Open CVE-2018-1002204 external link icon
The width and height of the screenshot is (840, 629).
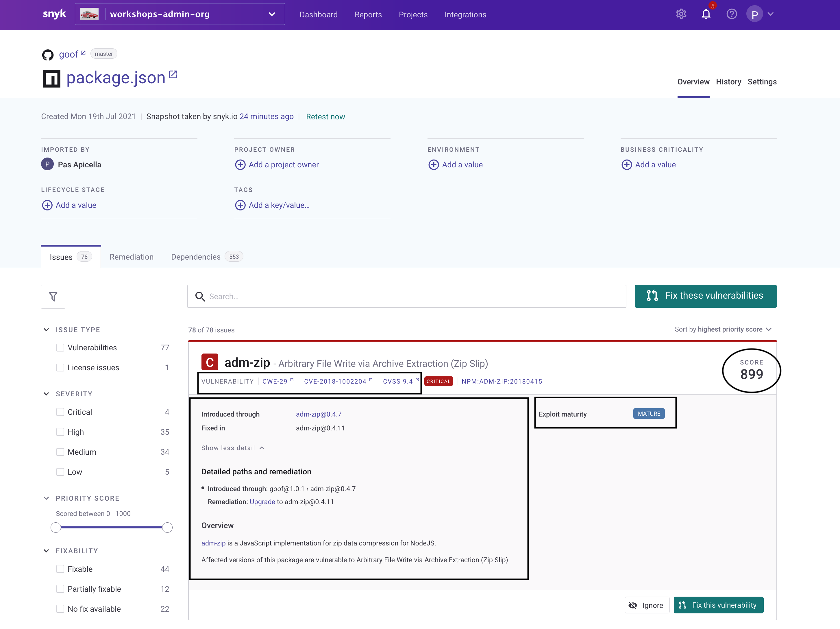[x=371, y=380]
